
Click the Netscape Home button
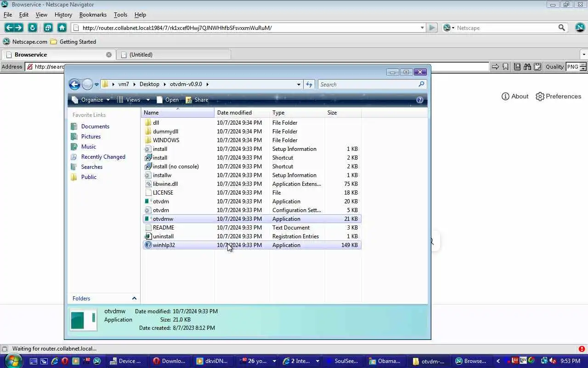[x=62, y=28]
